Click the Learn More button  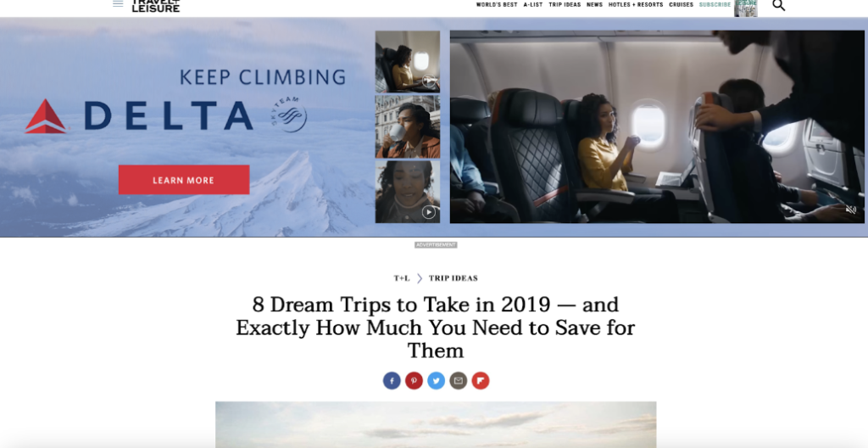click(x=184, y=180)
